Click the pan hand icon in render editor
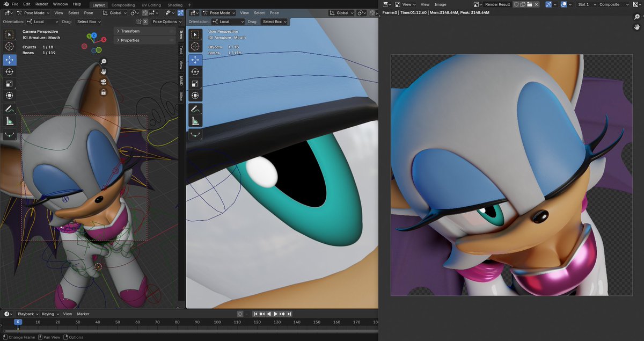Screen dimensions: 644x341 click(x=636, y=27)
